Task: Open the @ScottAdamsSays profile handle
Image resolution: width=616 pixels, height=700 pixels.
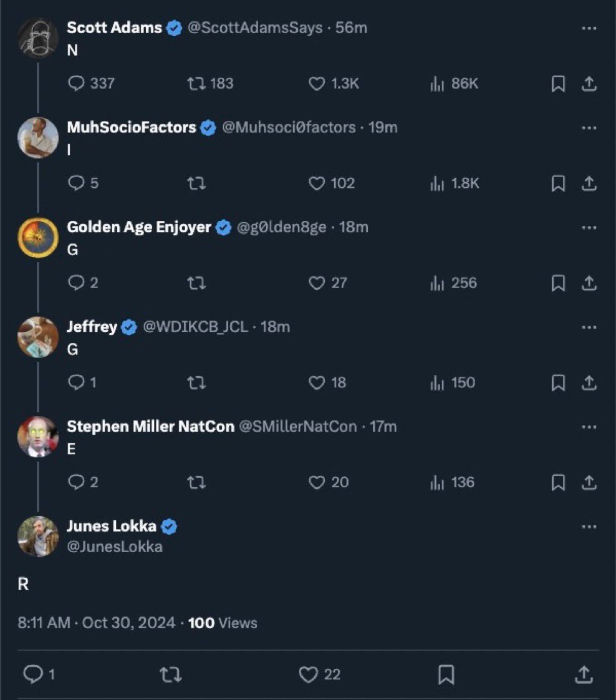Action: point(255,27)
